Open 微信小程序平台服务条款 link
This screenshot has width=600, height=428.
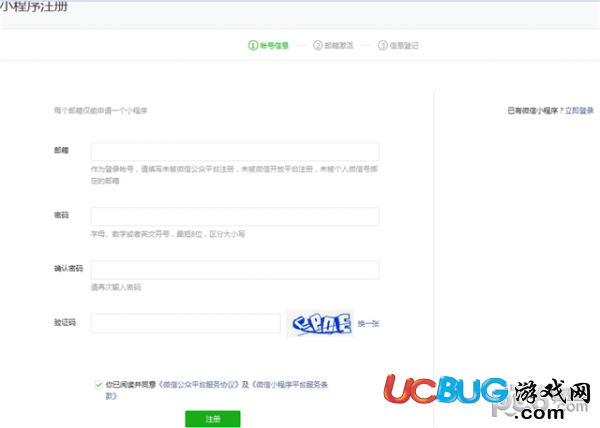tap(289, 385)
